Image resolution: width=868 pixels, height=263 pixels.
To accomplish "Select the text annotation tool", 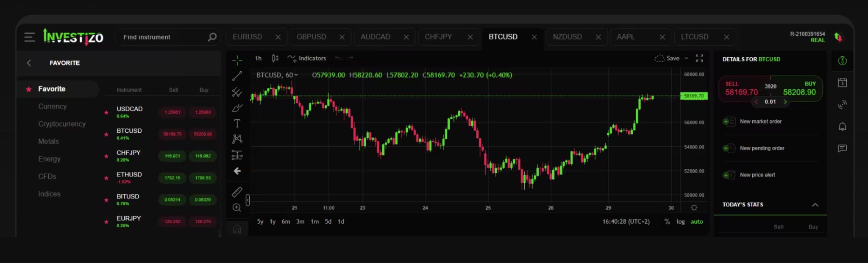I will (x=237, y=123).
